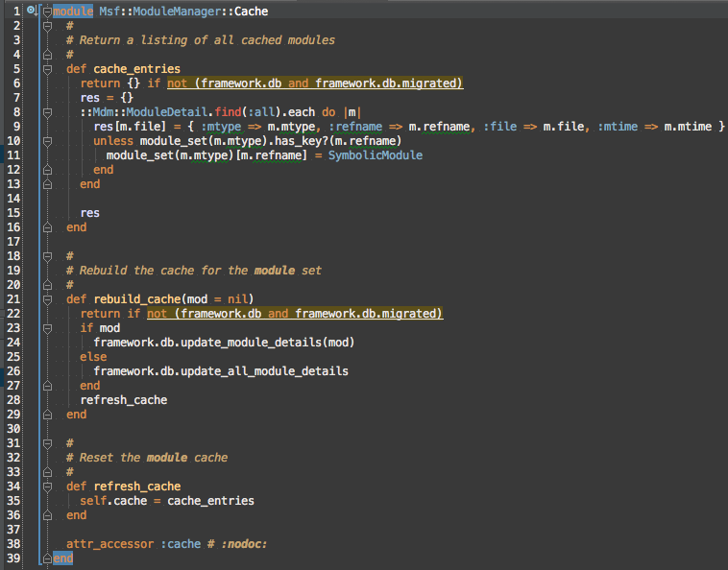
Task: Click the fold end marker on line 29
Action: (x=47, y=415)
